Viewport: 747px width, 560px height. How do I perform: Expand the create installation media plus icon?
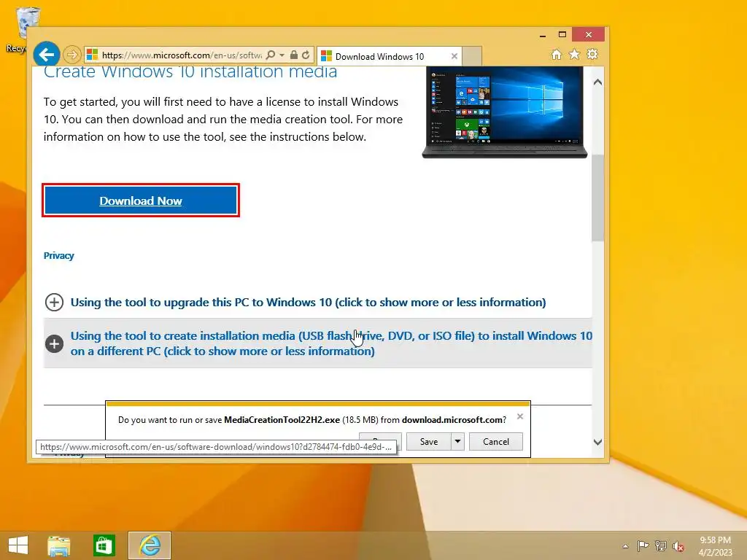click(54, 343)
